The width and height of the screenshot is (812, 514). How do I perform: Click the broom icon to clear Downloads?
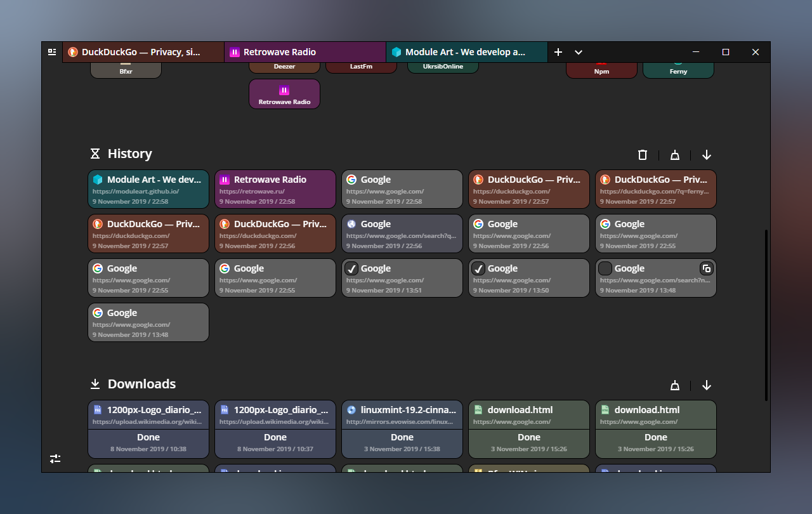pyautogui.click(x=675, y=385)
